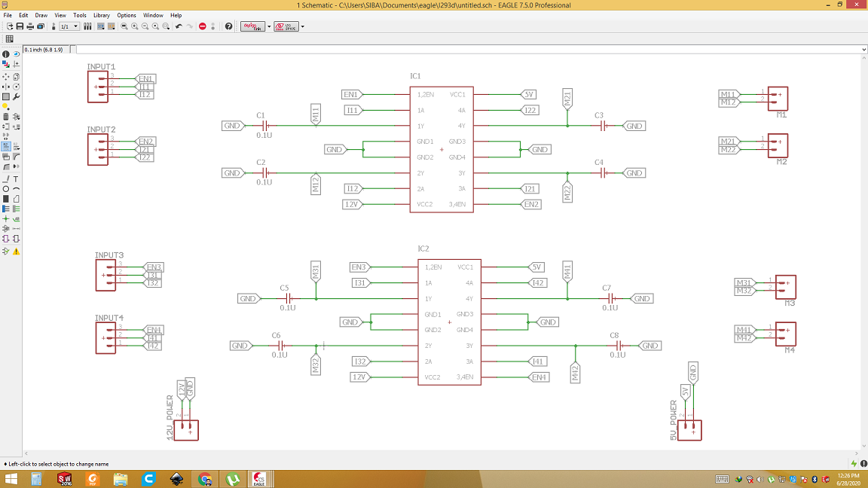Click the horizontal scrollbar left arrow
868x488 pixels.
coord(26,453)
